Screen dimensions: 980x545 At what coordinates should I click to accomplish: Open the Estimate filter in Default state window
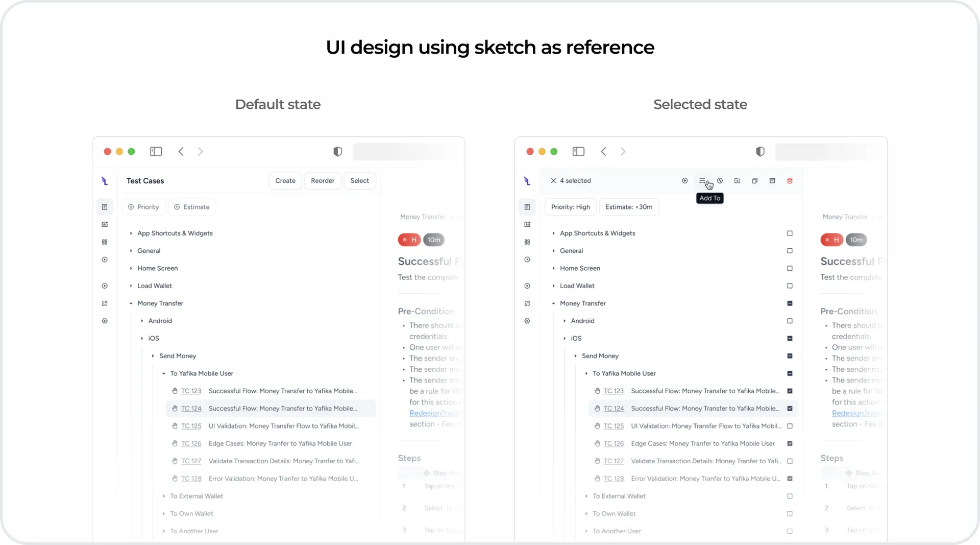click(x=192, y=207)
